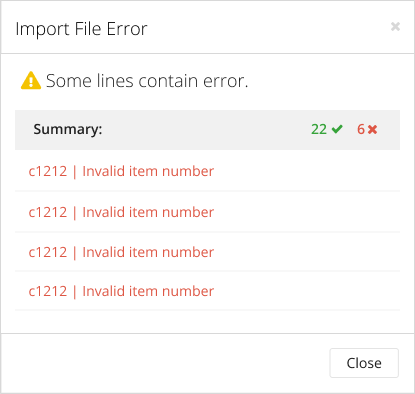Click the red X failure icon in Summary
Image resolution: width=415 pixels, height=394 pixels.
tap(372, 129)
